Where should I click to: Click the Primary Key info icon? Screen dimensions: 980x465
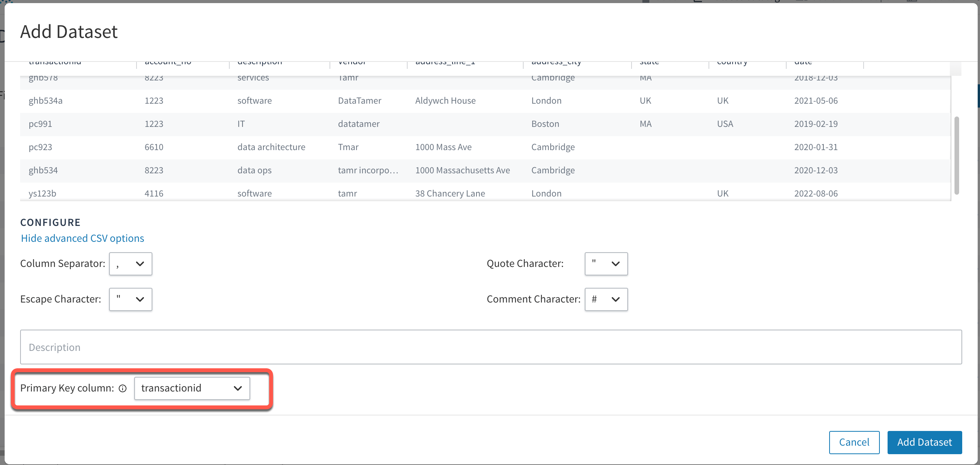coord(123,388)
